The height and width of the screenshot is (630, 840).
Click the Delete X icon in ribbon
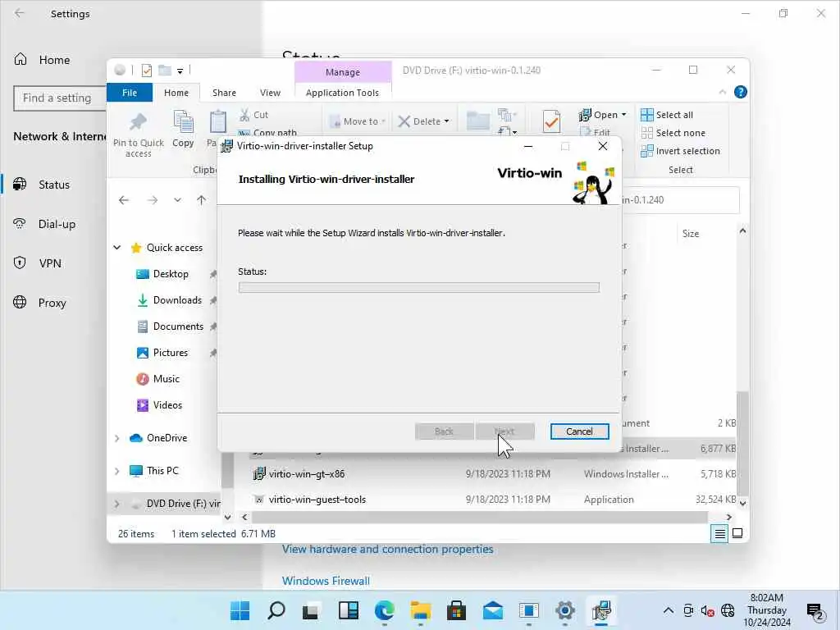[x=404, y=121]
